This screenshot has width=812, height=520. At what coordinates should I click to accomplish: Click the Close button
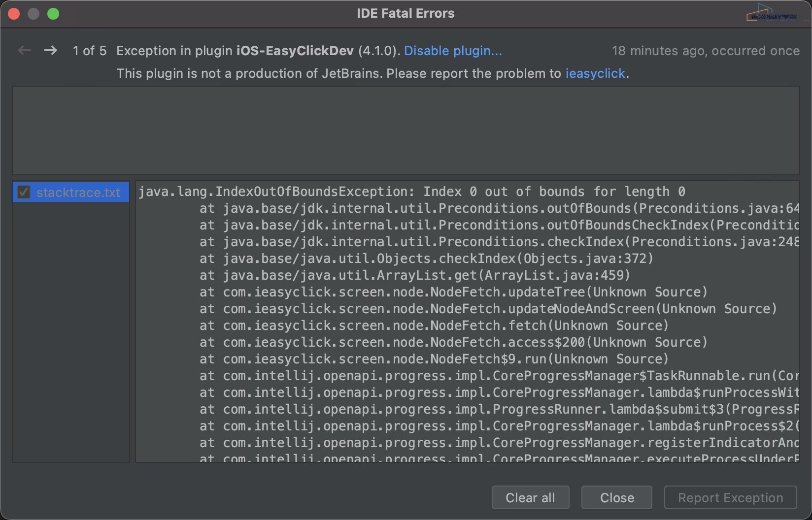click(617, 498)
